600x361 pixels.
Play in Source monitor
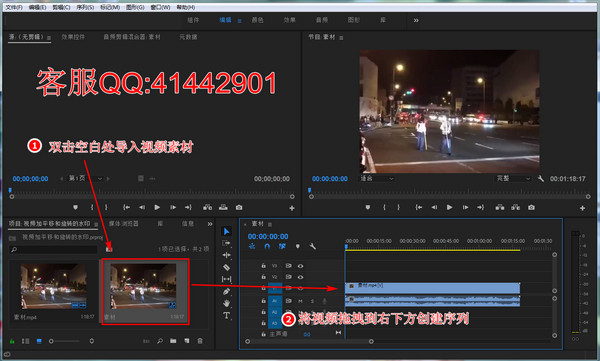click(x=157, y=207)
